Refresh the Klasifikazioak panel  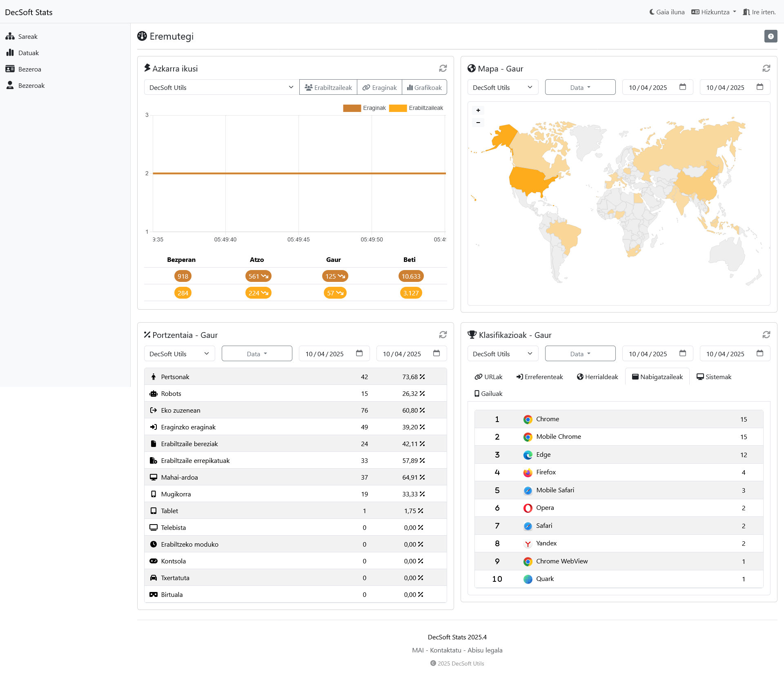pos(766,335)
